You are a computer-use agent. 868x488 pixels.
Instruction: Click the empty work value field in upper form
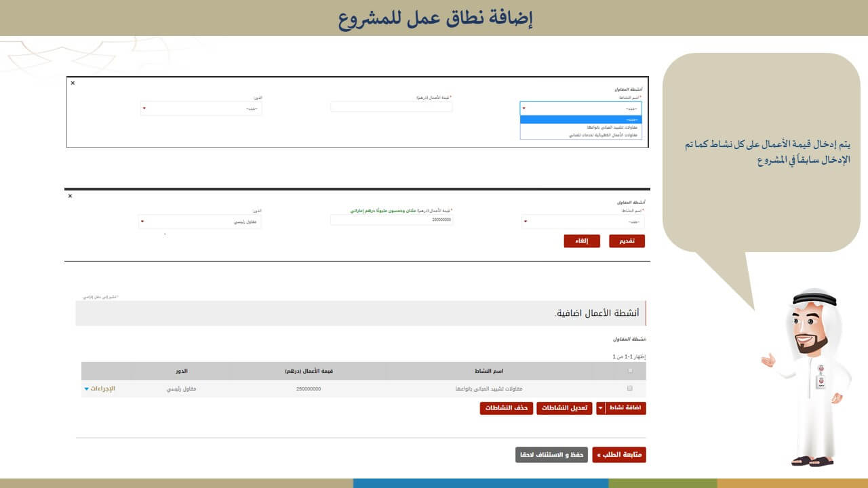391,107
